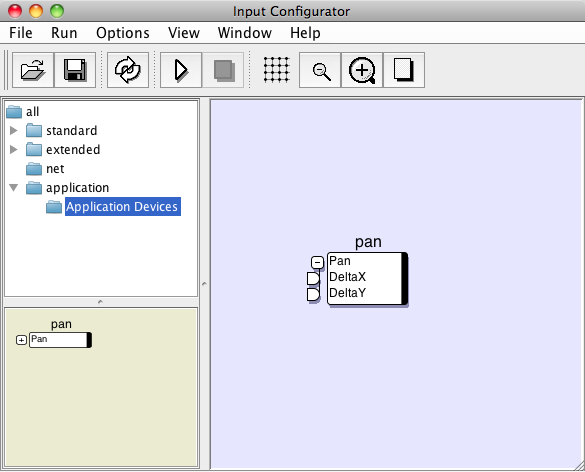Expand the extended folder node
Viewport: 585px width, 472px height.
14,149
